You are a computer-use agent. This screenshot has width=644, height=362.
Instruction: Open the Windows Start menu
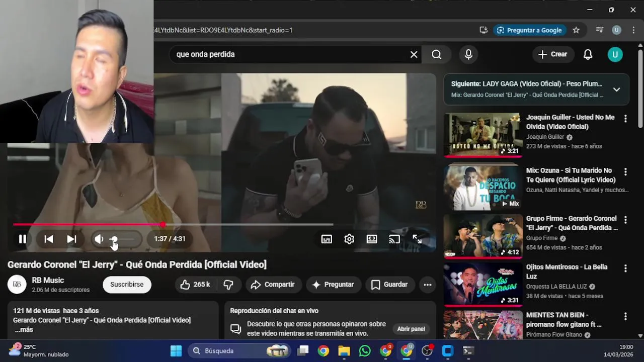176,351
